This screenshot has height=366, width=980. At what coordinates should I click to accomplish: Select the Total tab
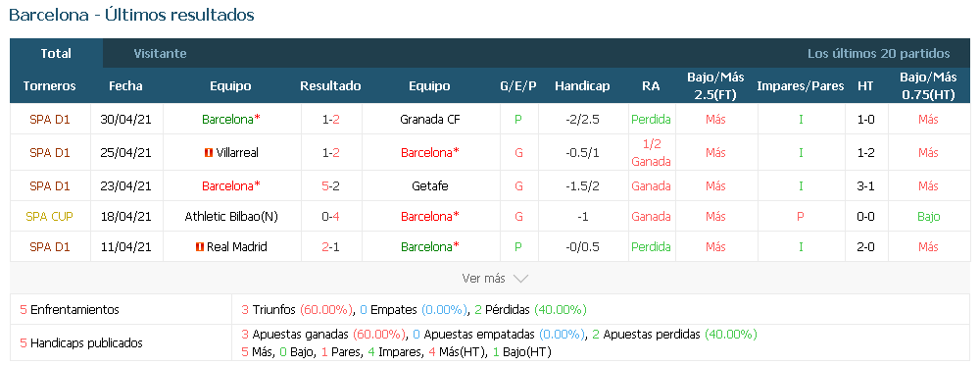coord(56,54)
